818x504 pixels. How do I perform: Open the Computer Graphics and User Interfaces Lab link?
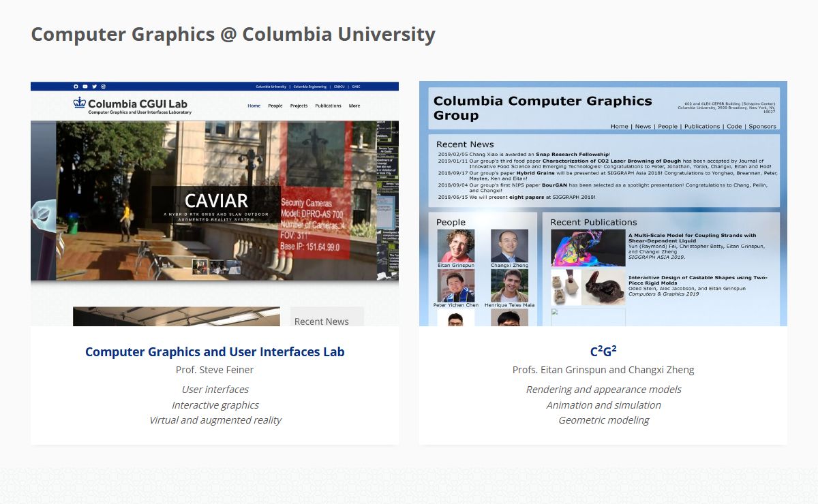215,352
